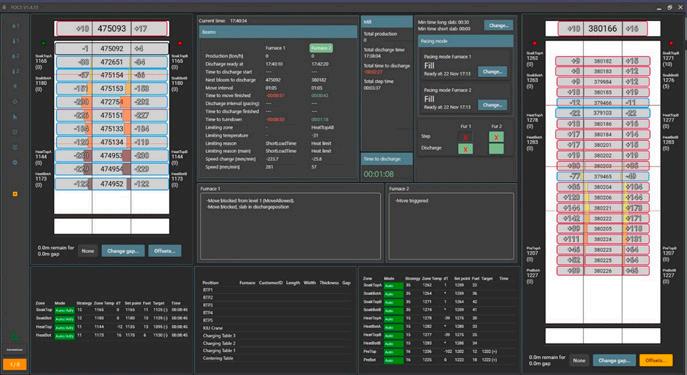This screenshot has height=375, width=687.
Task: Click the Furnace 1 message box text
Action: click(250, 204)
